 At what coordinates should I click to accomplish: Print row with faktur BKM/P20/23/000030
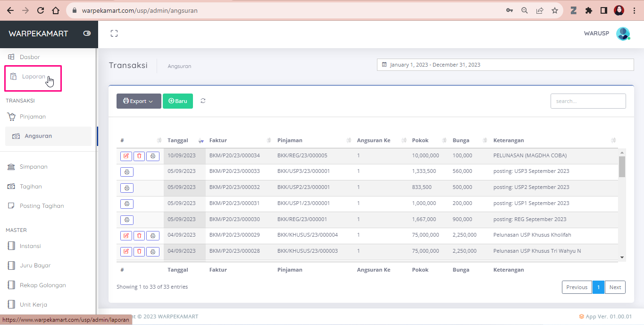click(127, 220)
